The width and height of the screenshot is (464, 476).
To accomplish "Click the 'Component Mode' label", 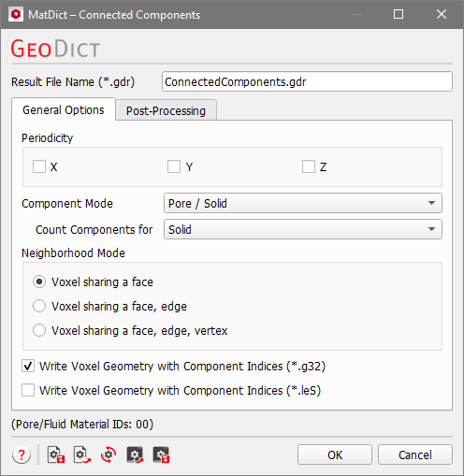I will pyautogui.click(x=67, y=204).
